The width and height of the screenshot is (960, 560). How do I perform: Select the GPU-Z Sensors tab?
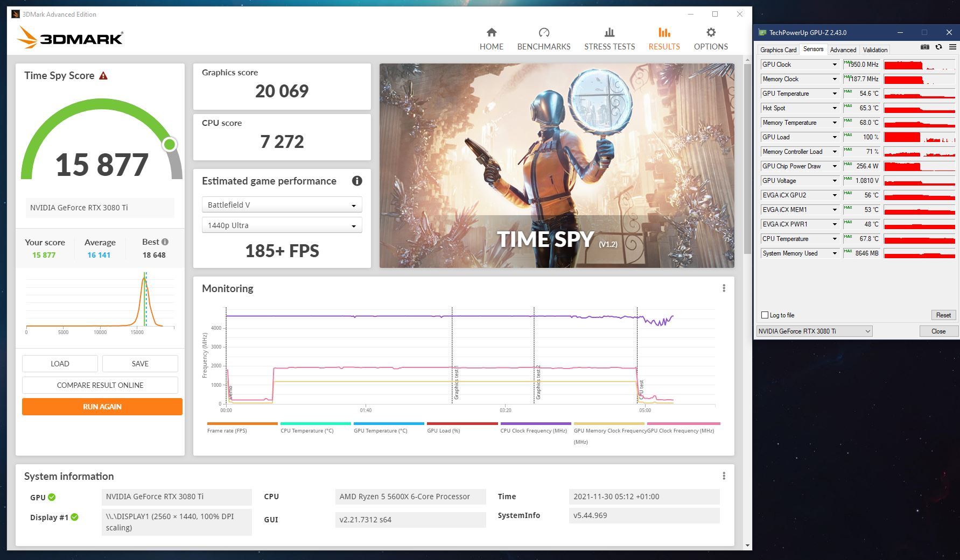pyautogui.click(x=813, y=49)
